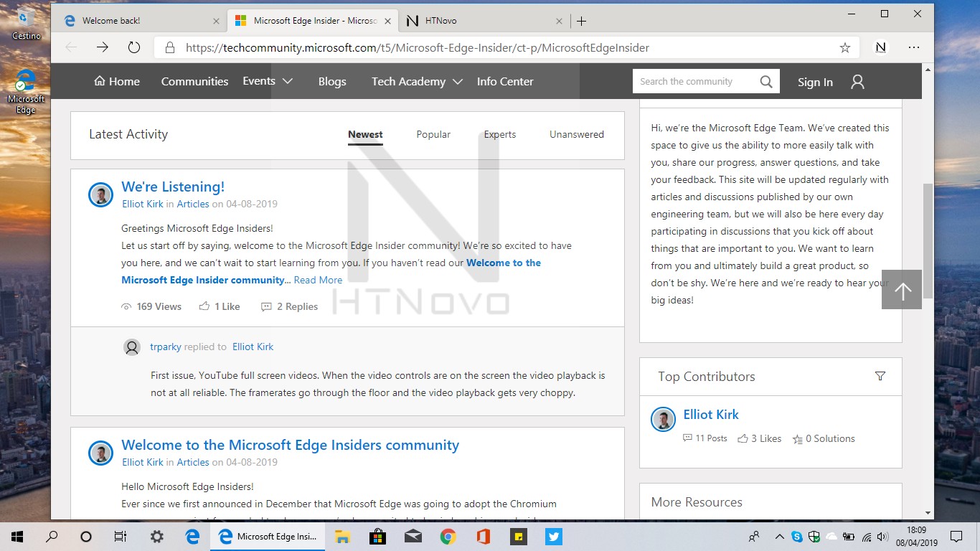The width and height of the screenshot is (980, 551).
Task: Click the HTNovo logo icon near the address bar
Action: (880, 47)
